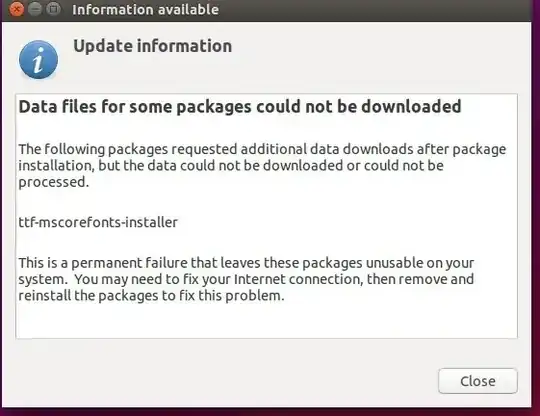Click blank dialog area left of Close button

(x=220, y=381)
